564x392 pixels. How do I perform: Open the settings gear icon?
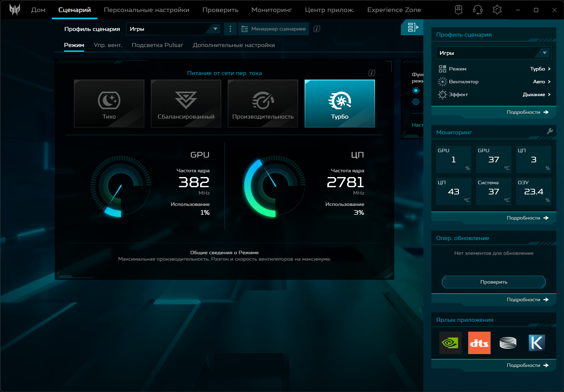(x=497, y=10)
